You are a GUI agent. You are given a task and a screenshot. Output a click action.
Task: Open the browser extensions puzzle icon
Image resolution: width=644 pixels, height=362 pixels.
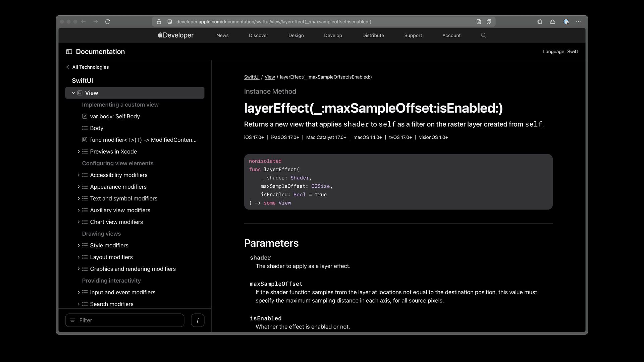[x=540, y=22]
